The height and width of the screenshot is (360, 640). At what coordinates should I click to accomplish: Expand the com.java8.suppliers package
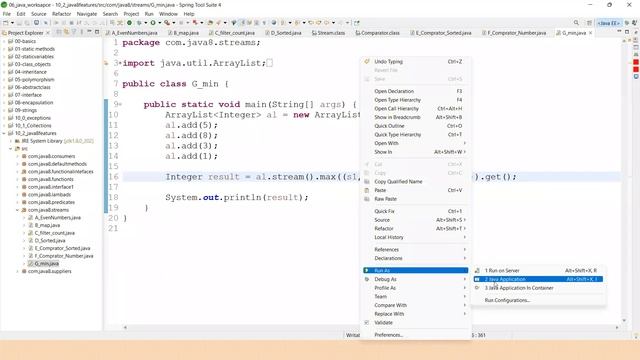click(x=18, y=271)
